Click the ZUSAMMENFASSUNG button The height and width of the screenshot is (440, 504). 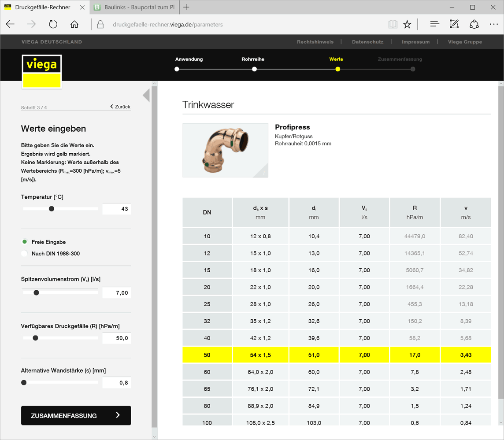click(x=76, y=416)
